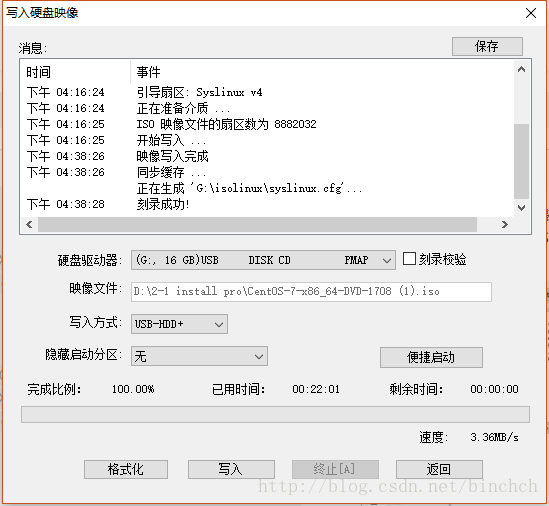This screenshot has height=506, width=549.
Task: Click the message list scroll-up arrow
Action: pyautogui.click(x=521, y=69)
